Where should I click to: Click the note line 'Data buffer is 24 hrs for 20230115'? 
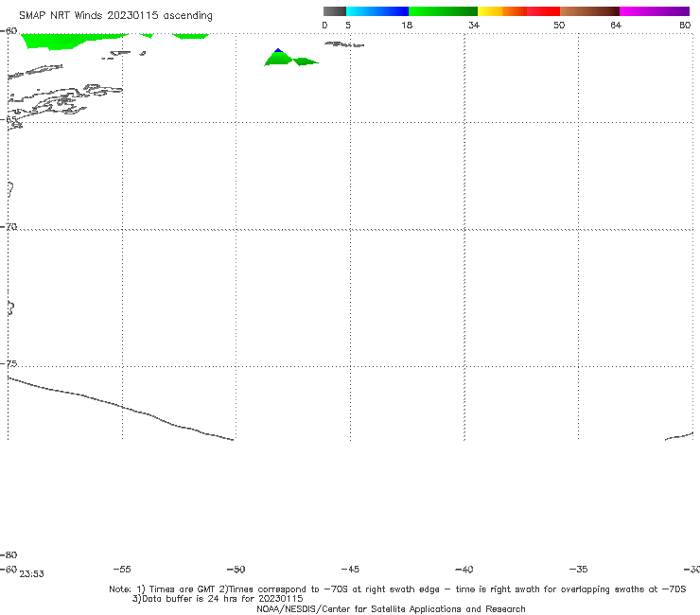(218, 599)
